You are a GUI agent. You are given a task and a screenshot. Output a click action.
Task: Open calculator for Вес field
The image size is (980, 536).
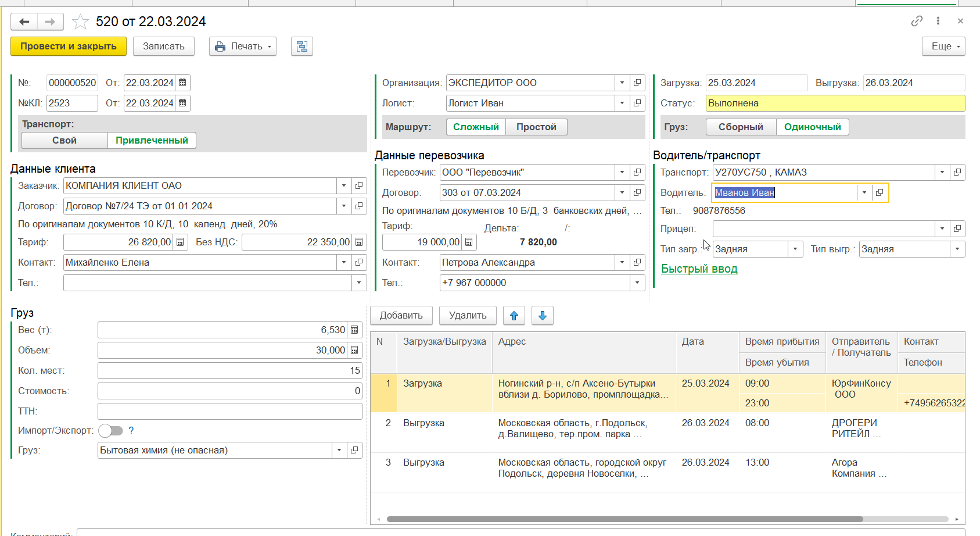click(x=354, y=330)
